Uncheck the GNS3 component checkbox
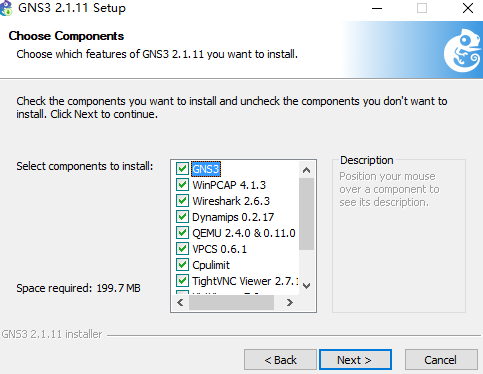483x374 pixels. coord(182,169)
